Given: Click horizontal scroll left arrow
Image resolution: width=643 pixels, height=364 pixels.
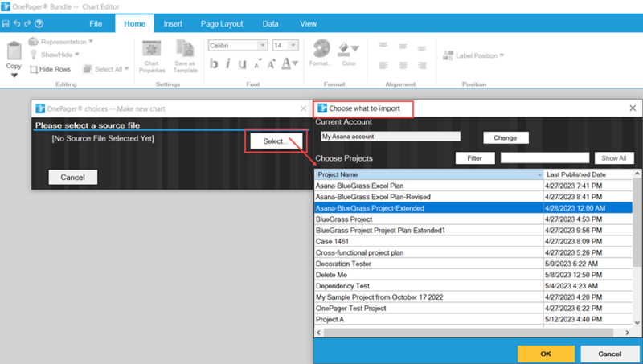Looking at the screenshot, I should coord(319,333).
